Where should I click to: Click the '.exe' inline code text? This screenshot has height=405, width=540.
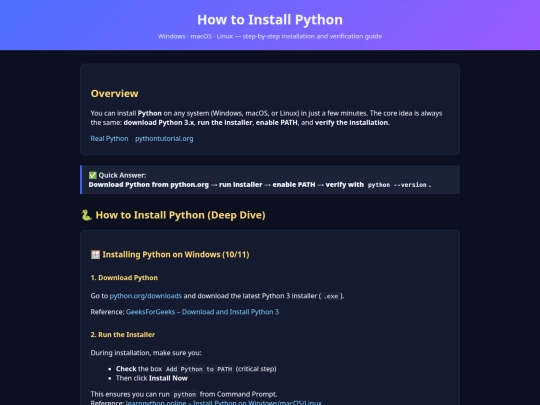[331, 296]
